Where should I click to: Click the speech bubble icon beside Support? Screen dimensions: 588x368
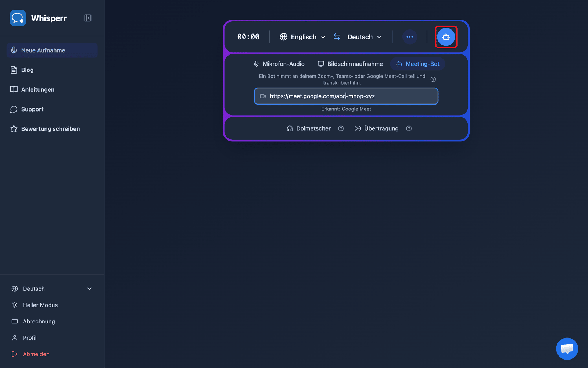pos(14,109)
